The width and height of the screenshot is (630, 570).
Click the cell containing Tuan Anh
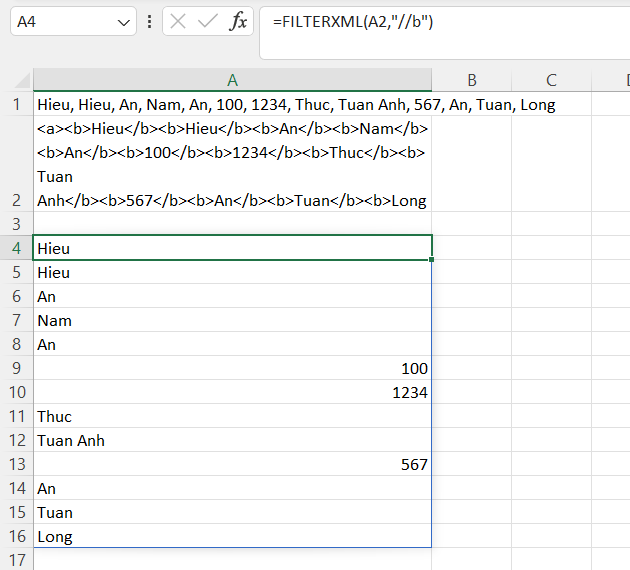pos(232,441)
